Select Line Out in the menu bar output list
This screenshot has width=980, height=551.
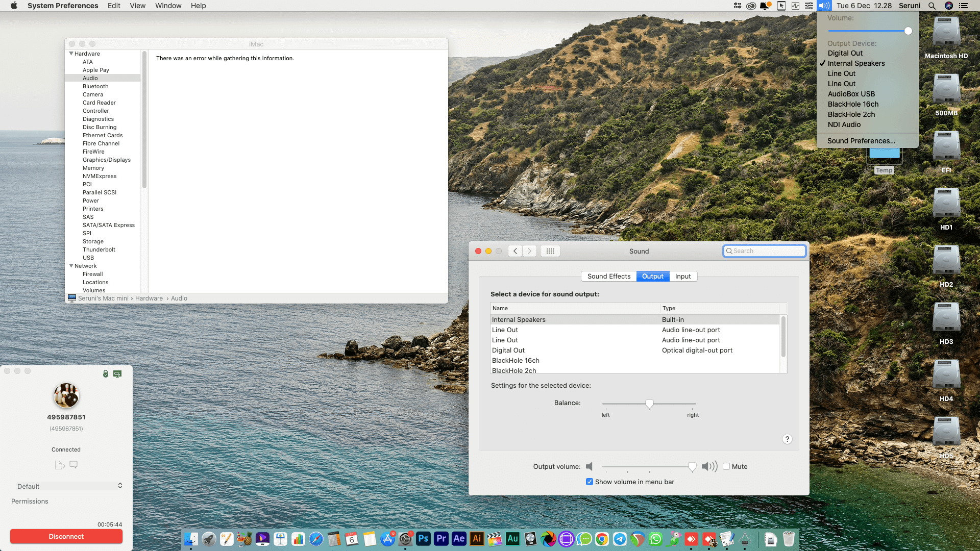842,73
